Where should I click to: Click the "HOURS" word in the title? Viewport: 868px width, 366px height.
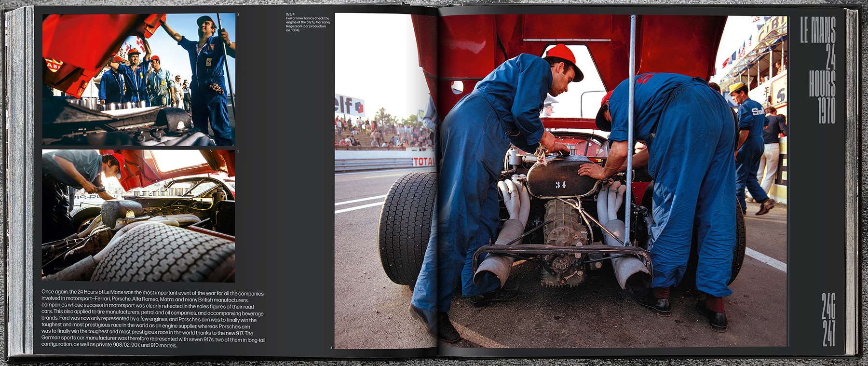822,83
